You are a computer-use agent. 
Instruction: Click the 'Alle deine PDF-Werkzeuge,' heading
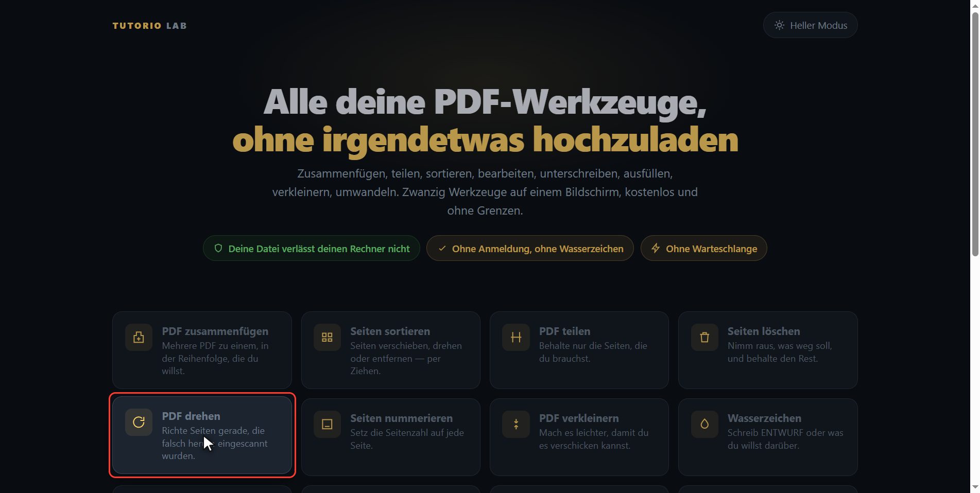coord(485,102)
